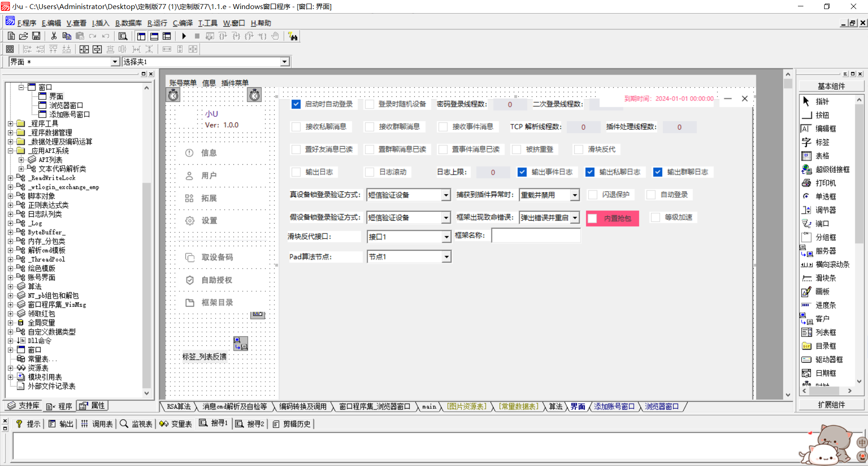Click the Run (play) toolbar icon
Viewport: 868px width, 466px height.
pos(184,36)
